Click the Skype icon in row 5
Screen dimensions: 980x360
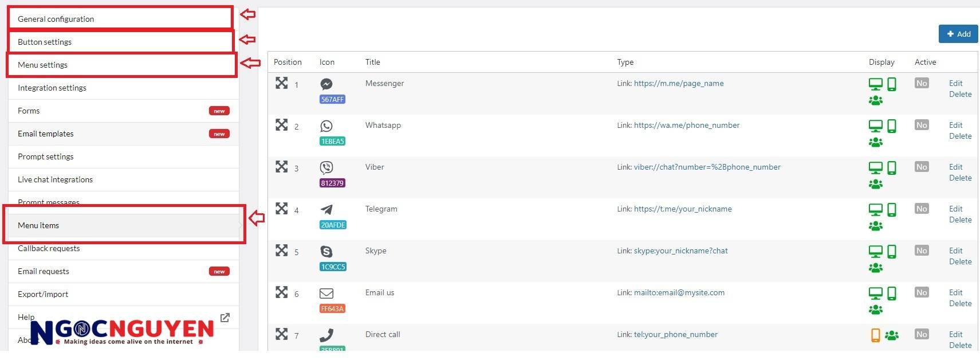(326, 252)
